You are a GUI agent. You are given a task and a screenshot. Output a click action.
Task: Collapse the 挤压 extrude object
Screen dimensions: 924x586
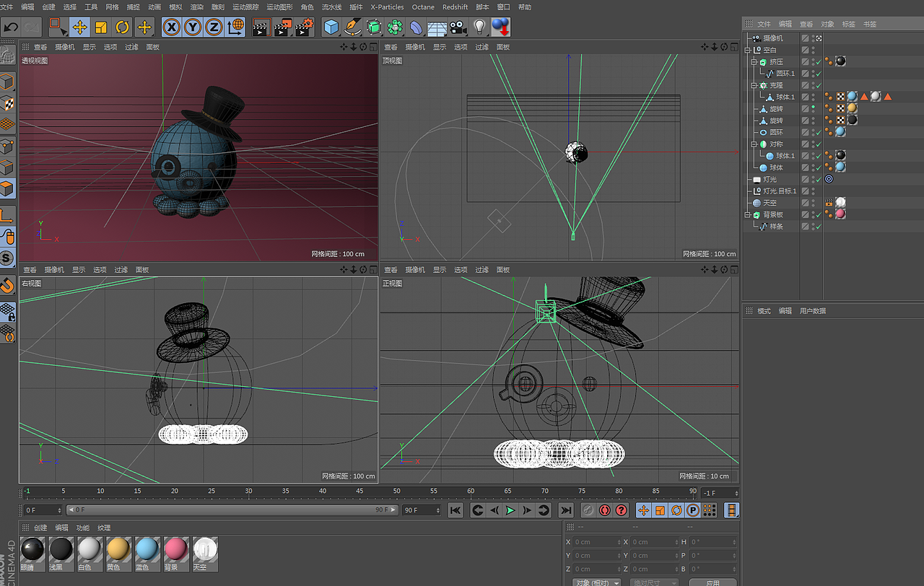coord(754,62)
